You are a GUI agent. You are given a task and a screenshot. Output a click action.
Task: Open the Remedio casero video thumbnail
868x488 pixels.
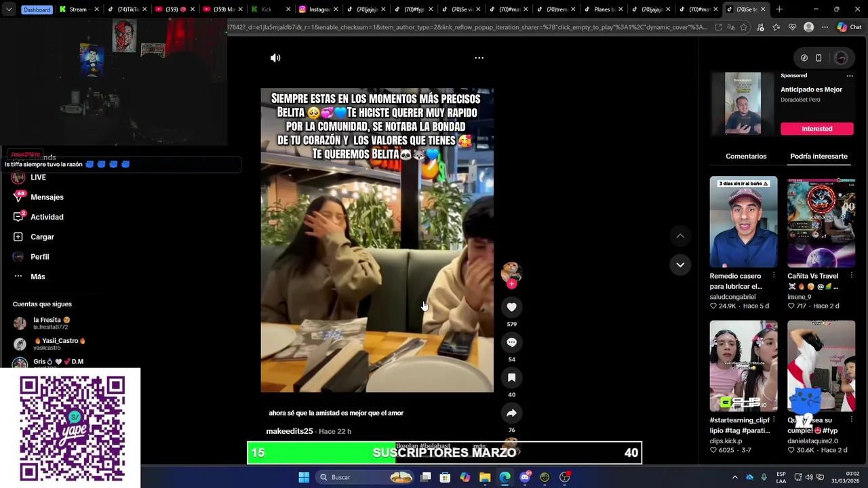(x=743, y=222)
